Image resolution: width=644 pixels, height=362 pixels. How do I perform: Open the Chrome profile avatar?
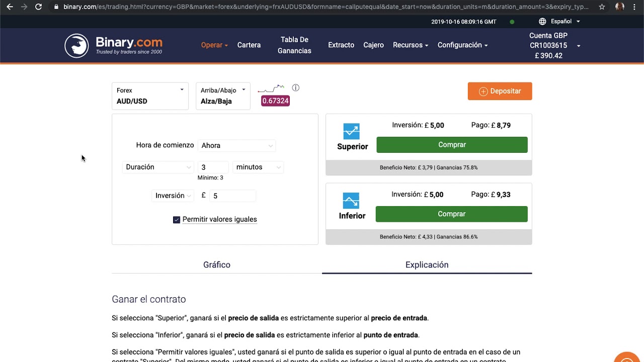(620, 7)
